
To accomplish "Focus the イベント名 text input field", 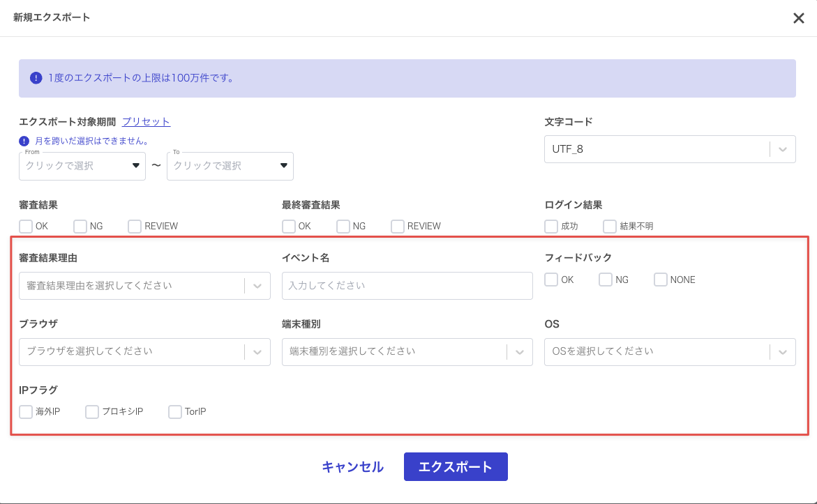I will tap(407, 286).
